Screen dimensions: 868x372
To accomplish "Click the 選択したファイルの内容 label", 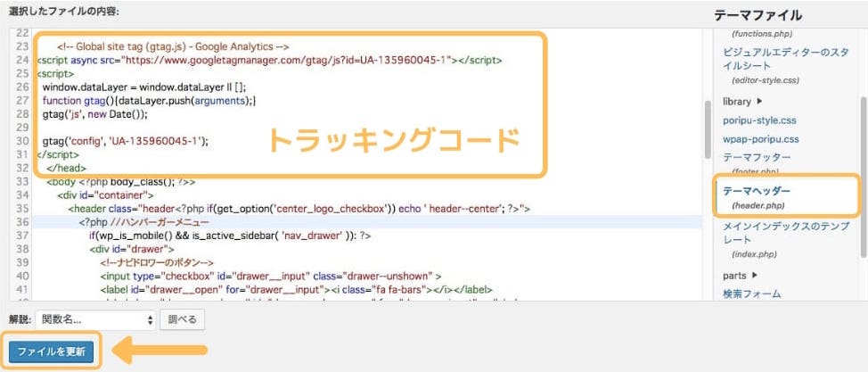I will tap(64, 11).
